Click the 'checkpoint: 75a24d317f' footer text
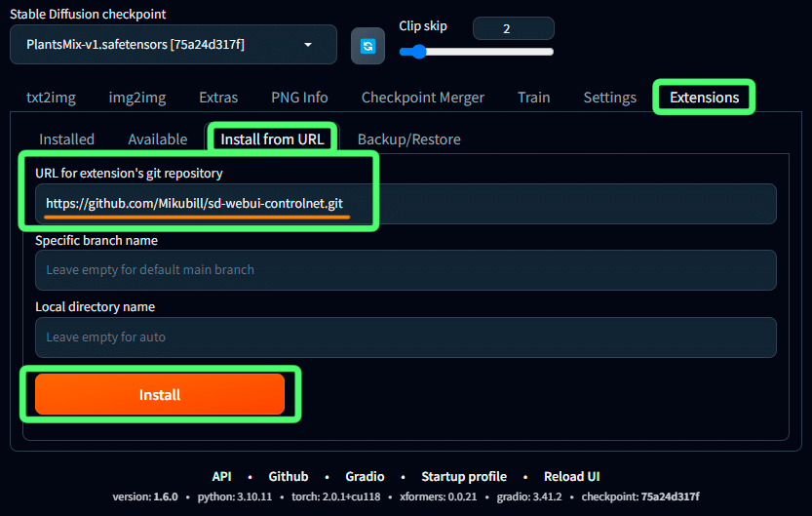 pyautogui.click(x=640, y=496)
